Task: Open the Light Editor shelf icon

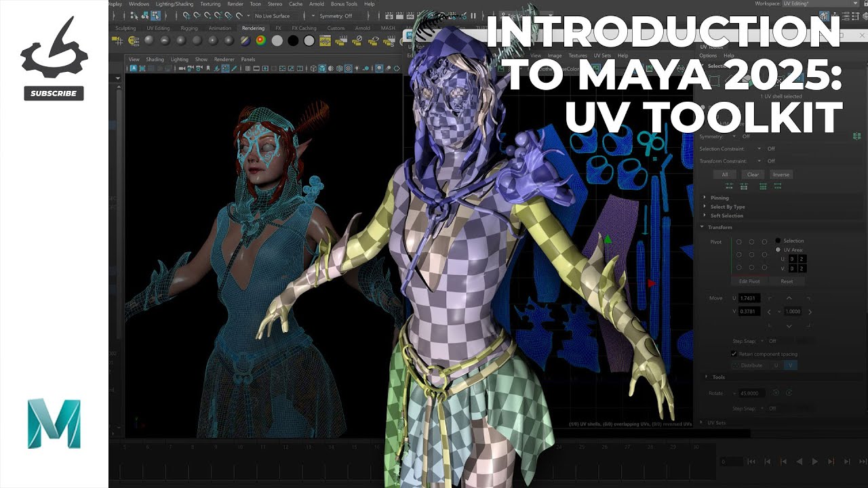Action: [133, 41]
